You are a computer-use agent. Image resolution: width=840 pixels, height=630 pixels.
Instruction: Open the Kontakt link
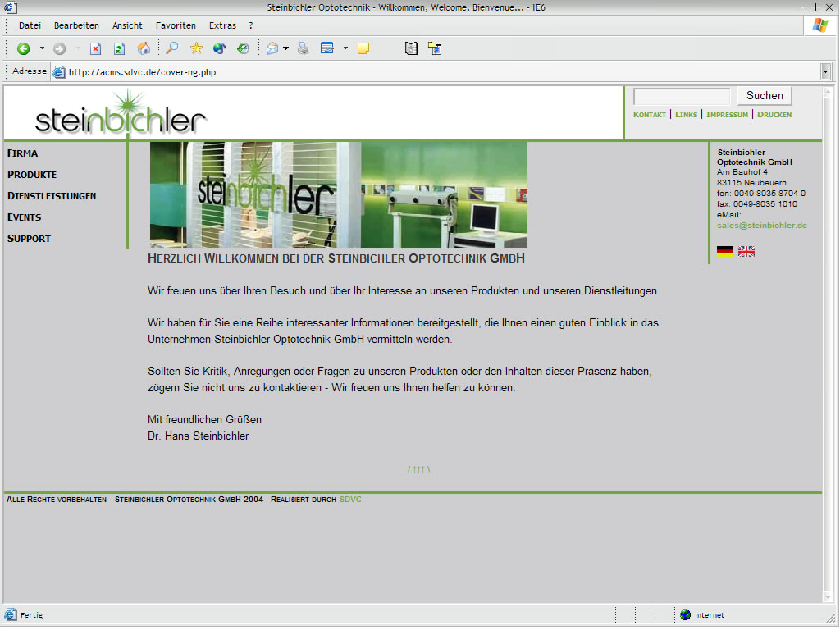coord(650,115)
